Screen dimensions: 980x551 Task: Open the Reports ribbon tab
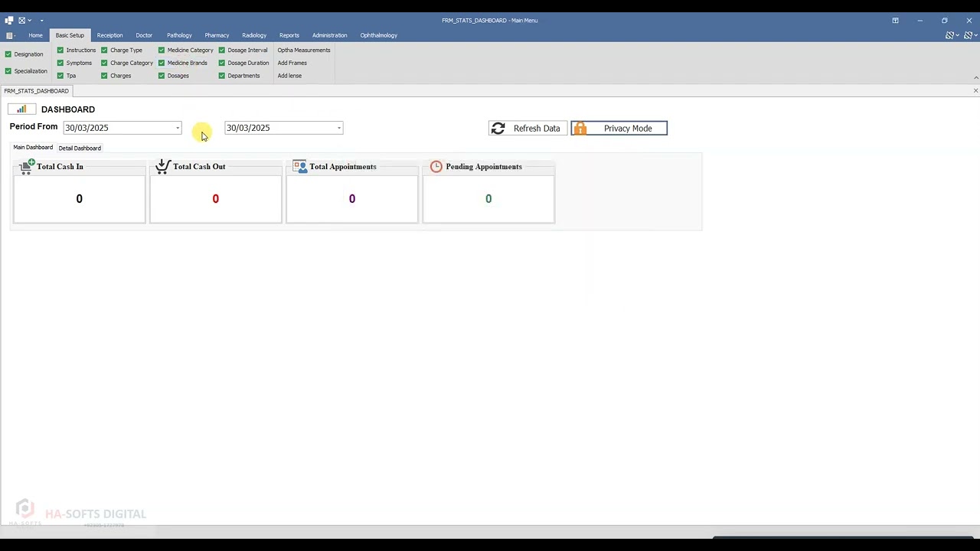click(x=289, y=35)
